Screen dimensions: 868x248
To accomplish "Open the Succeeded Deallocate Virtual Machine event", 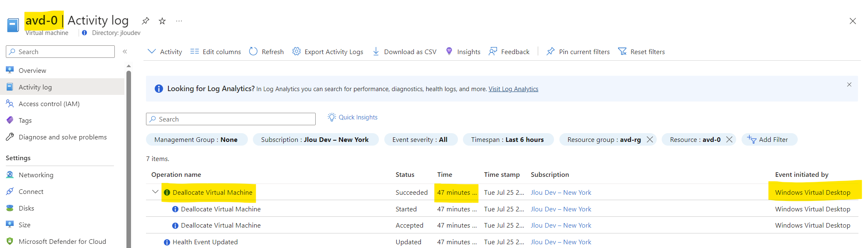I will click(x=213, y=192).
